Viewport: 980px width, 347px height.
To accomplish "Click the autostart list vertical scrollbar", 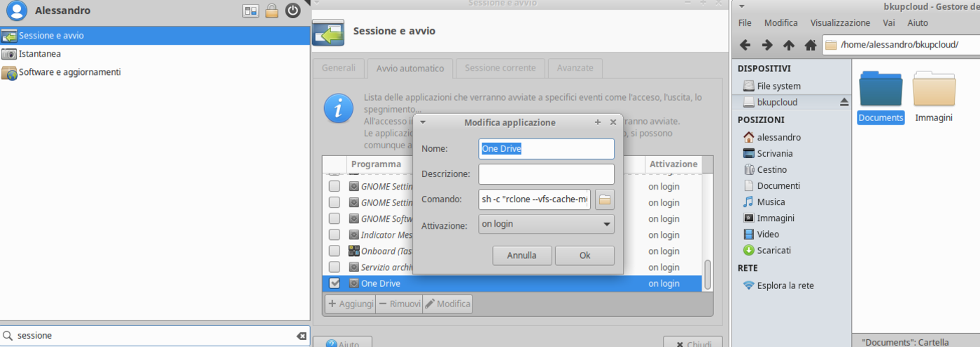I will [708, 274].
